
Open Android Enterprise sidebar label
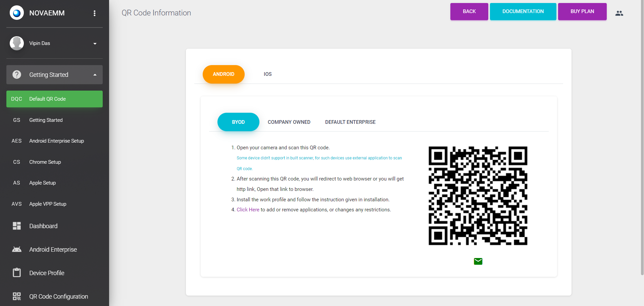(x=53, y=250)
